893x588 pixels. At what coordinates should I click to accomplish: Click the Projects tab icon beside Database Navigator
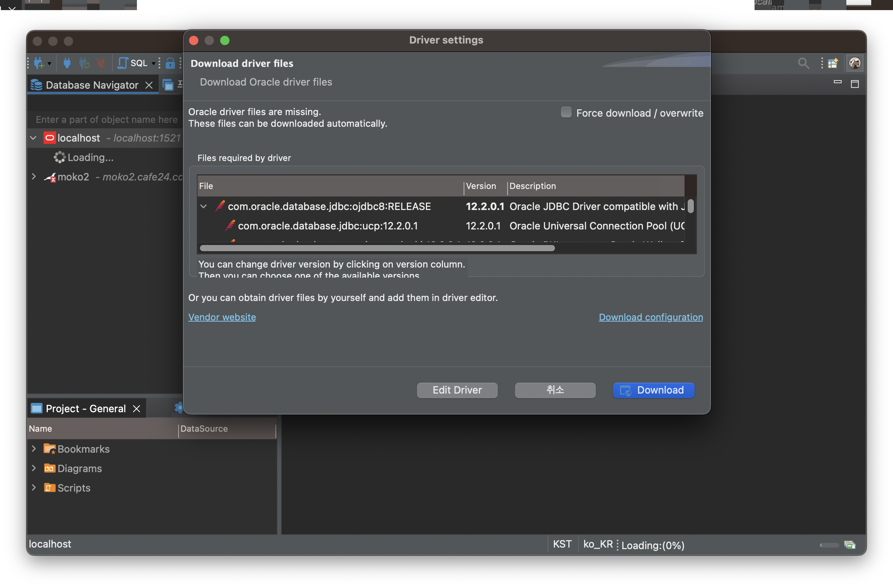coord(168,85)
